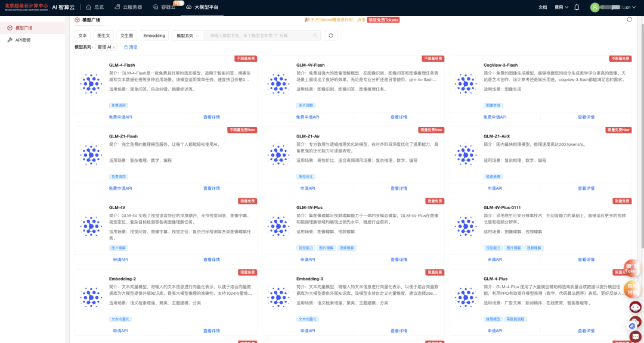Open the floating customer service robot icon
This screenshot has width=644, height=343.
(636, 307)
